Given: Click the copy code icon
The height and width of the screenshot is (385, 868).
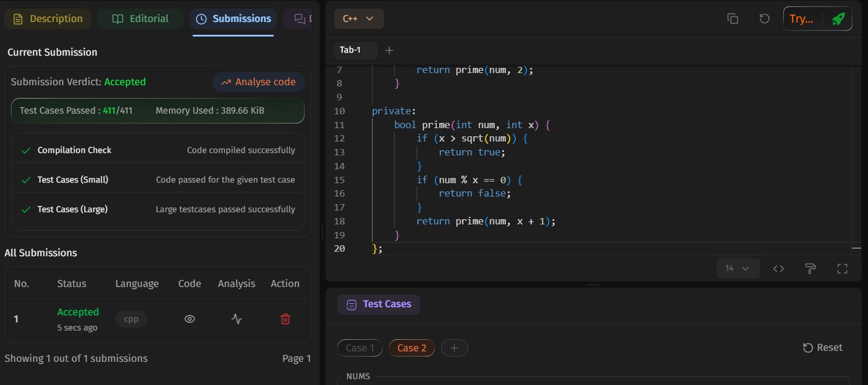Looking at the screenshot, I should tap(733, 19).
